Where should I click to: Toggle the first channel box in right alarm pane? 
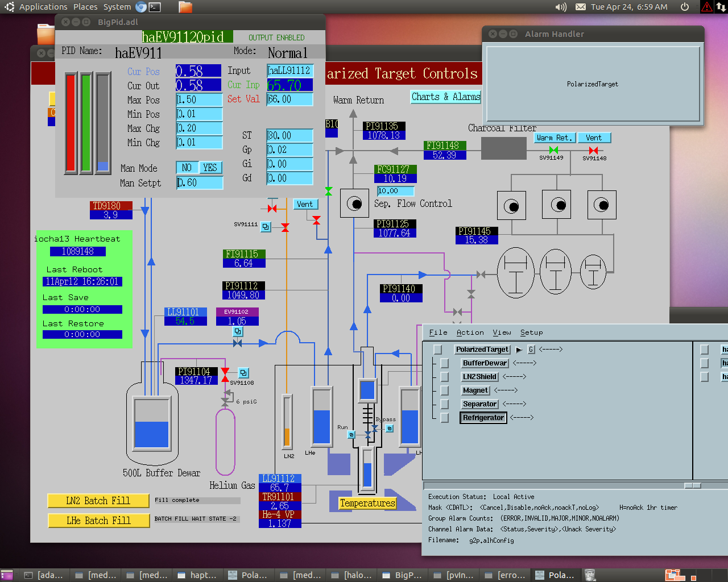(x=704, y=350)
